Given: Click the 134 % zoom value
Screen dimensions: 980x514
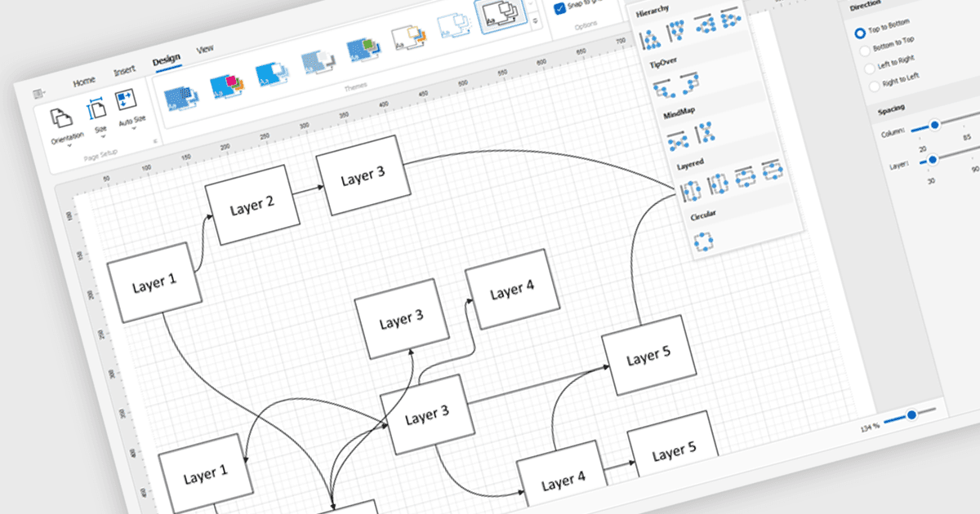Looking at the screenshot, I should point(869,427).
